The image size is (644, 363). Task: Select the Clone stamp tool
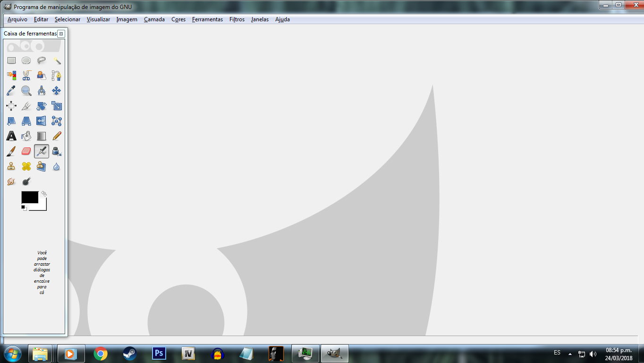[x=11, y=166]
